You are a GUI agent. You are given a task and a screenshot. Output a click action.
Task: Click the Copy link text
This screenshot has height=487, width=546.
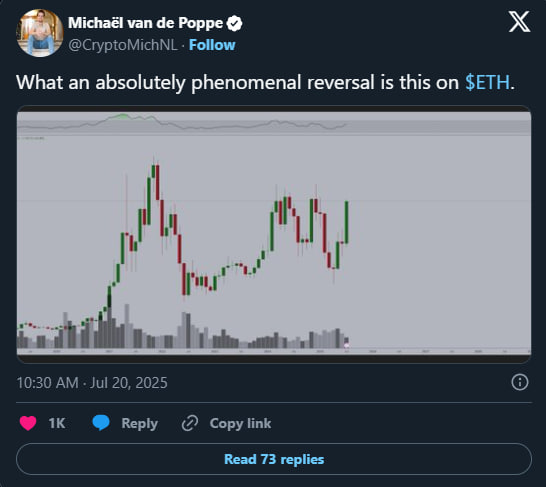[x=240, y=423]
